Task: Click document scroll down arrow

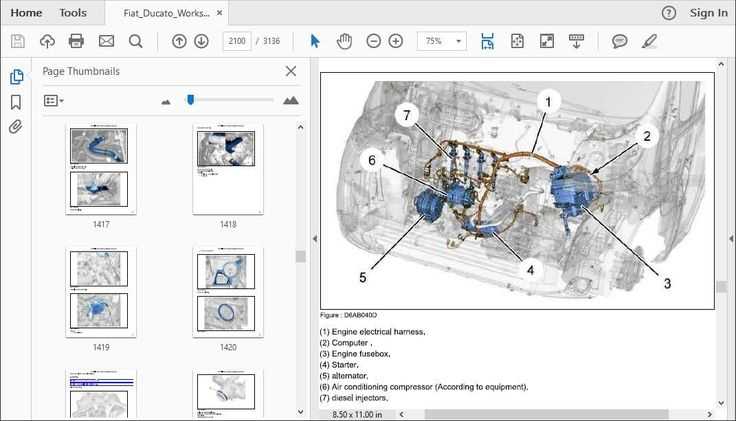Action: pyautogui.click(x=721, y=403)
